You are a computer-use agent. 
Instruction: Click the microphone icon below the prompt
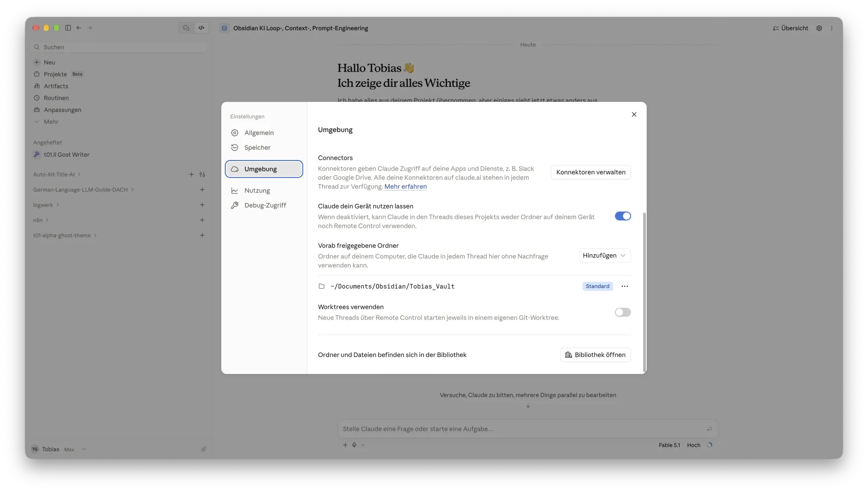coord(354,445)
